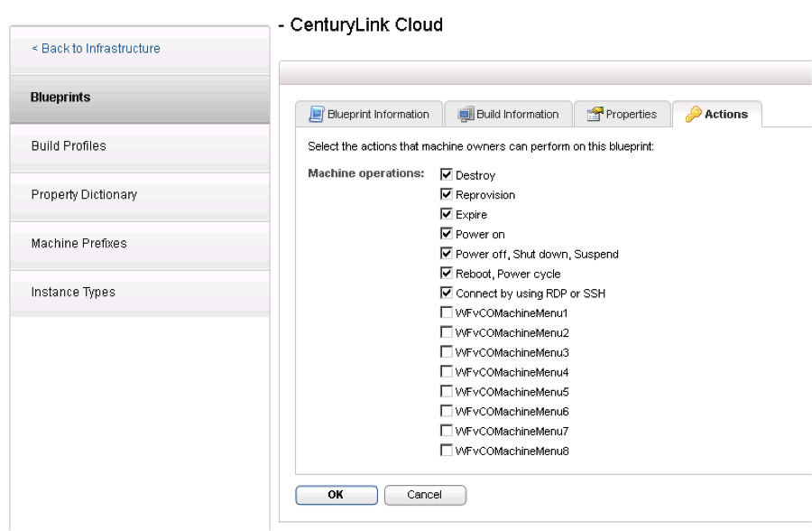Switch to the Build Information tab
812x531 pixels.
pyautogui.click(x=509, y=114)
